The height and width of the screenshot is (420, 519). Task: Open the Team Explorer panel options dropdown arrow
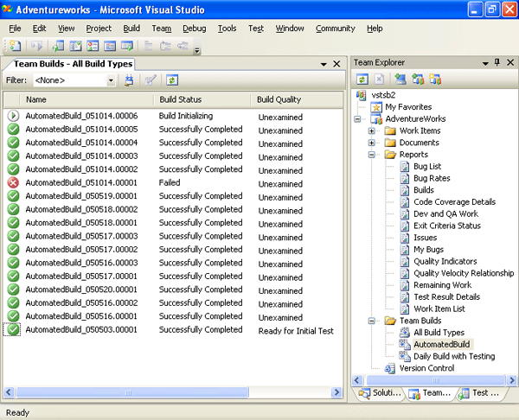coord(485,63)
